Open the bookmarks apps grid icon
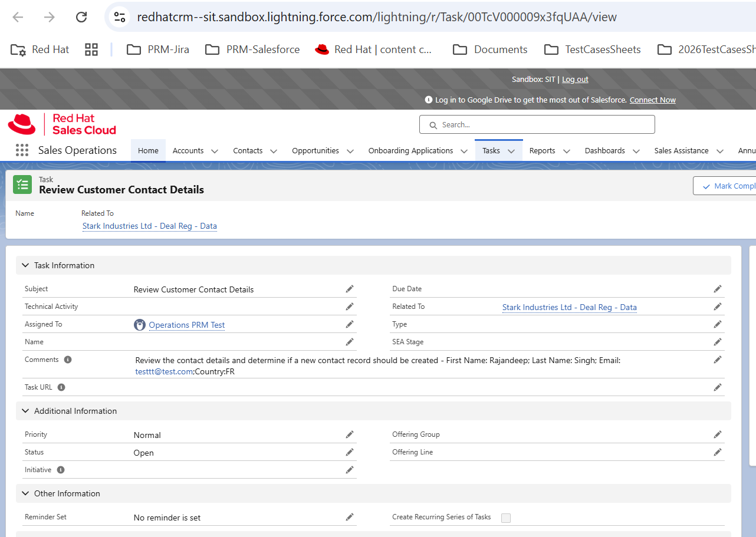Screen dimensions: 756x537 (91, 50)
